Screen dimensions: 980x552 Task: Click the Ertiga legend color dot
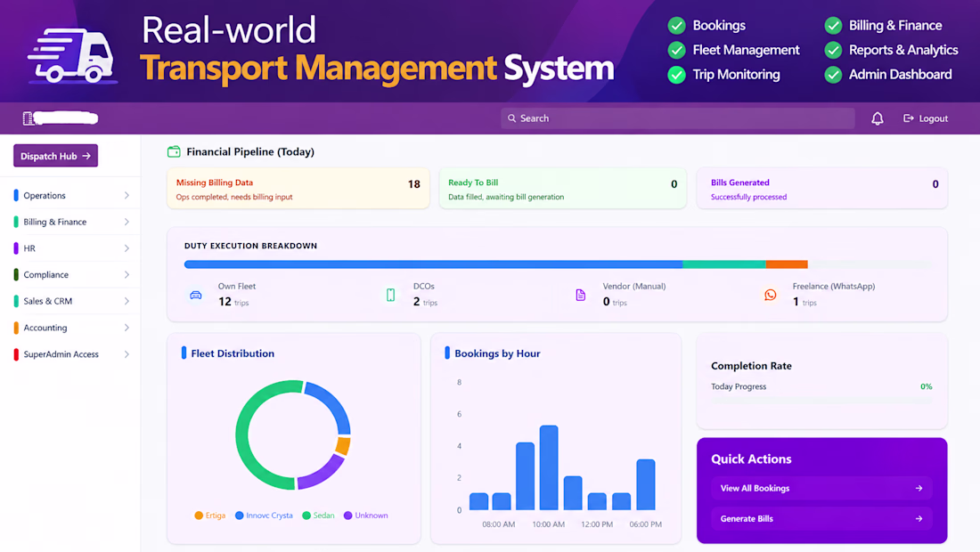point(199,515)
